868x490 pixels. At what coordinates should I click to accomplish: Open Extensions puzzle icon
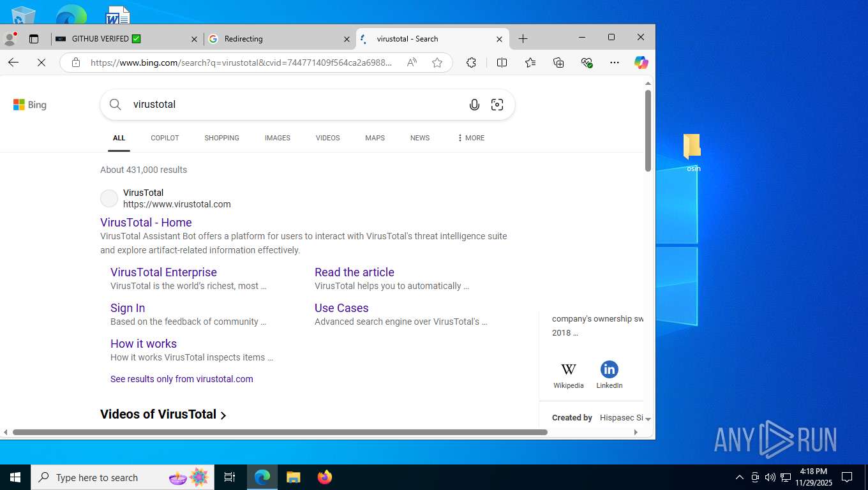(471, 63)
